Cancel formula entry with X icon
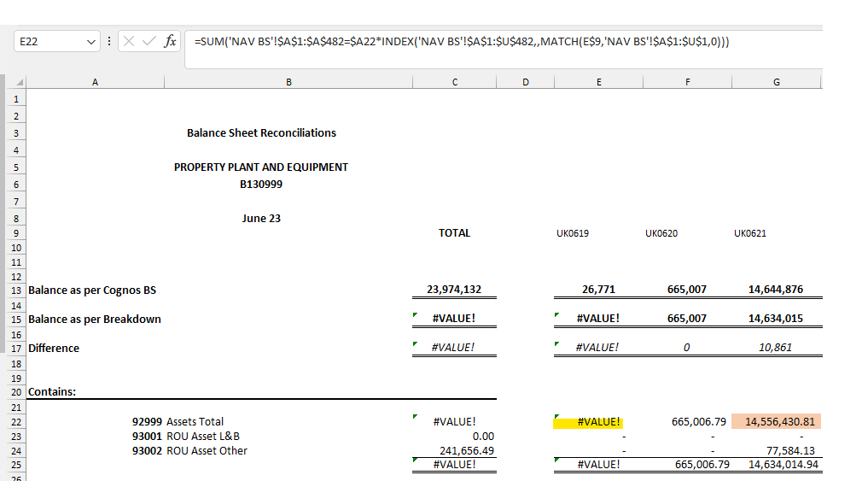868x481 pixels. point(129,41)
